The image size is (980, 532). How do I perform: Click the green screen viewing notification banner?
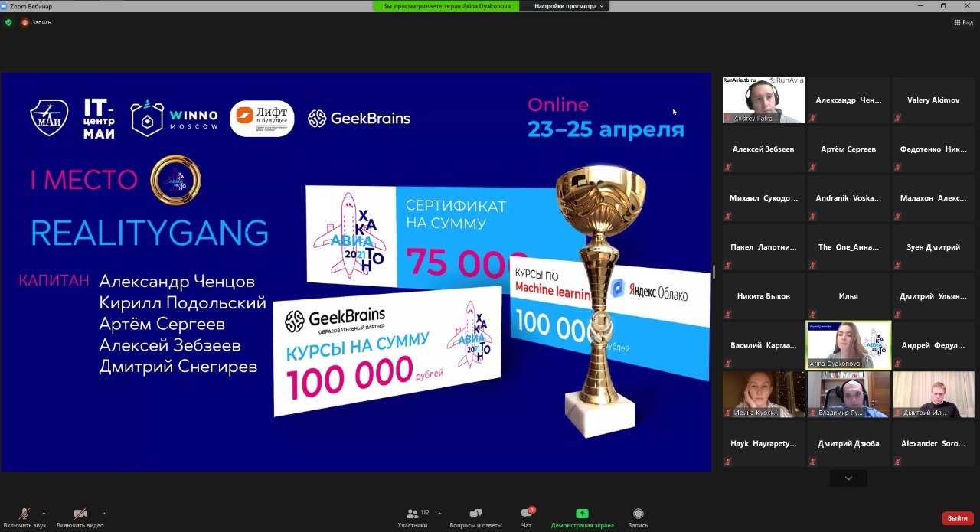tap(446, 6)
